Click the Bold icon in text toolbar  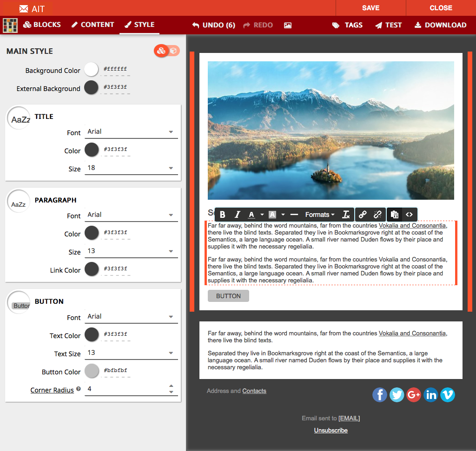[223, 215]
